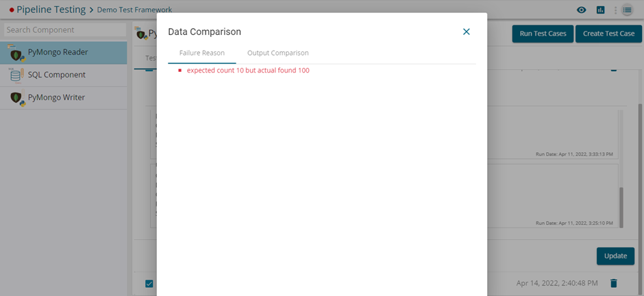This screenshot has height=296, width=644.
Task: Click the SQL Component database icon
Action: pos(16,75)
